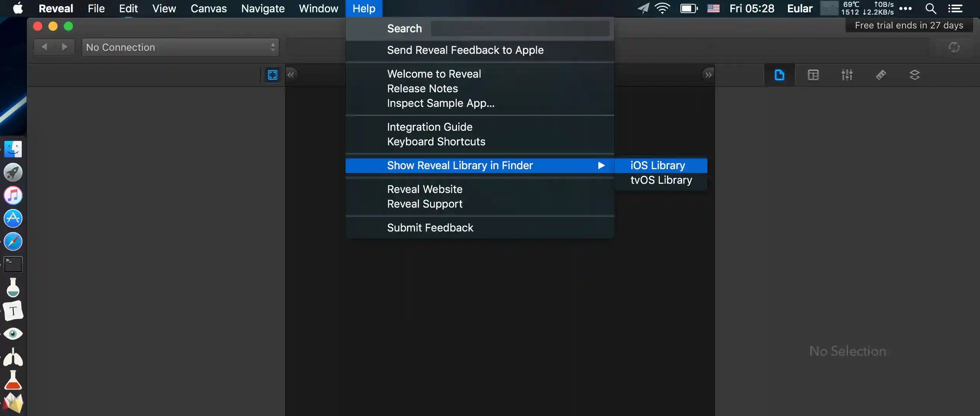Choose iOS Library from submenu

coord(657,165)
